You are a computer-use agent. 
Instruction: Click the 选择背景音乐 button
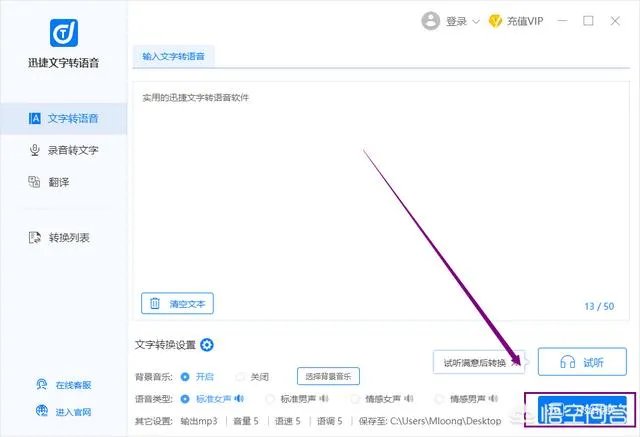[328, 376]
